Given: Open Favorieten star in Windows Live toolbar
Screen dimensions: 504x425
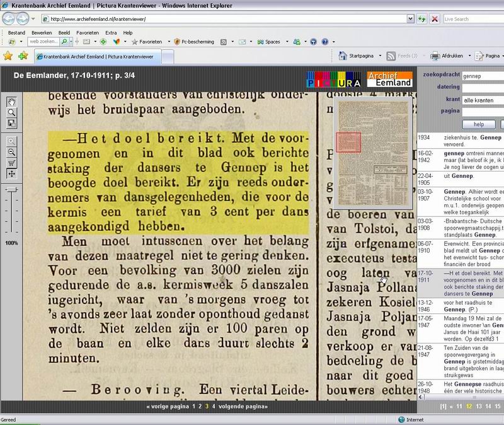Looking at the screenshot, I should point(147,42).
